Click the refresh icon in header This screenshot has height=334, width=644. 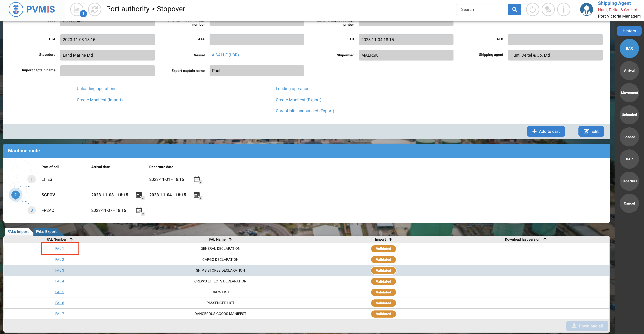(95, 10)
